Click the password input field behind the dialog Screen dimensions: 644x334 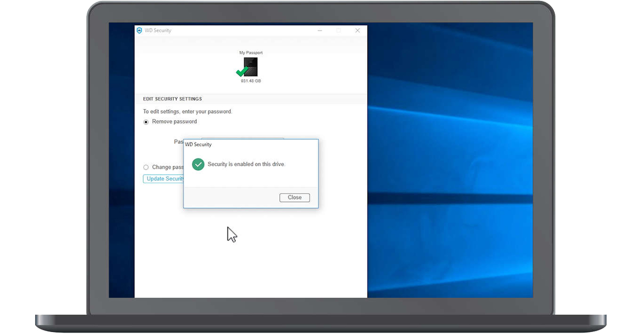click(242, 139)
